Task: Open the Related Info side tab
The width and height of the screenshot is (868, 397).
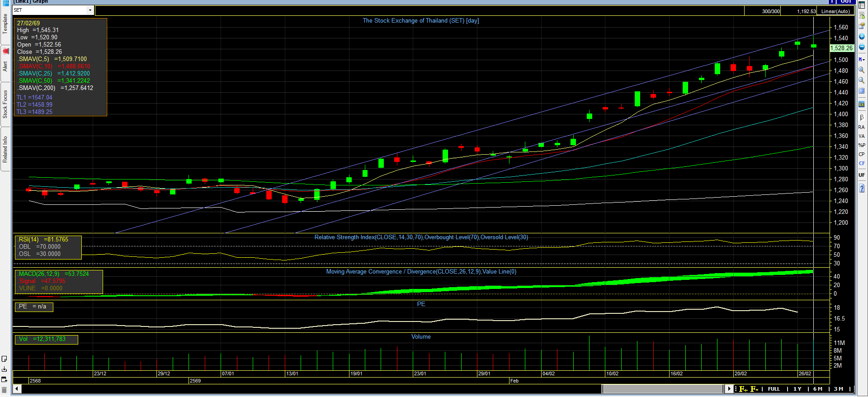Action: [5, 149]
